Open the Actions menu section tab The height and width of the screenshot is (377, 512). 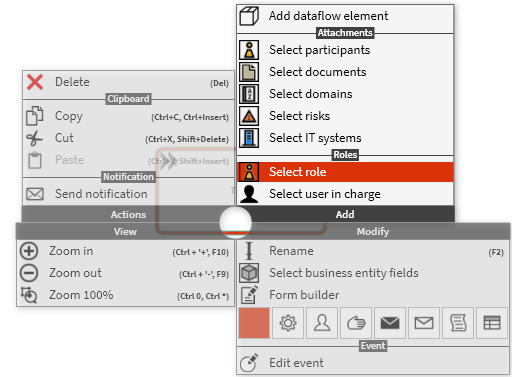click(x=128, y=214)
